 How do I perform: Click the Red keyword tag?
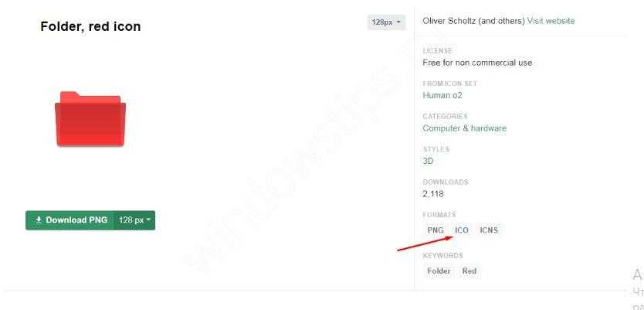469,271
